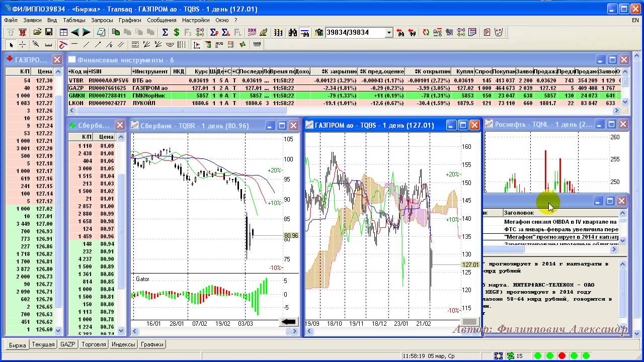Click the sun icon in the status bar
The image size is (644, 362).
pos(498,356)
